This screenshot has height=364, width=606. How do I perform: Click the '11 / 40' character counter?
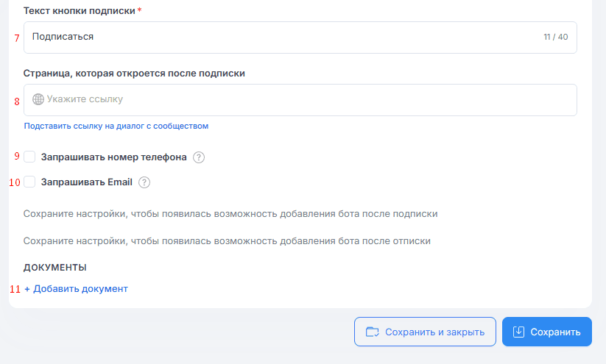[556, 37]
